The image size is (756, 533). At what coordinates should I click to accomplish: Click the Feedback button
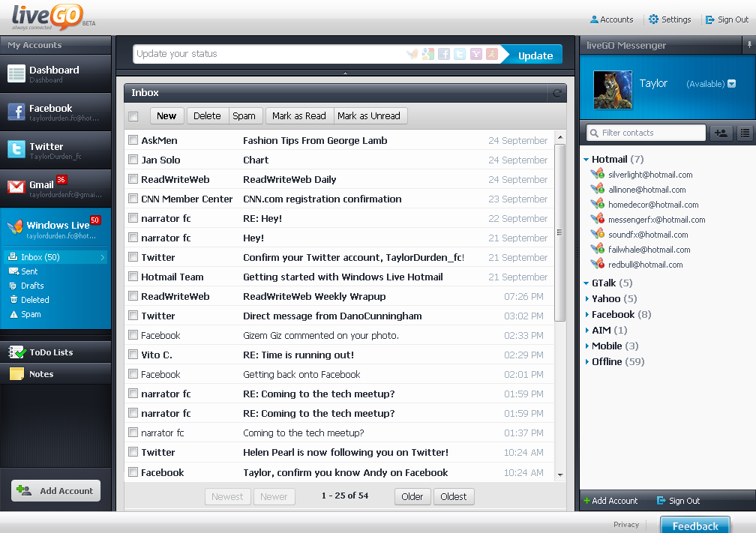tap(694, 526)
